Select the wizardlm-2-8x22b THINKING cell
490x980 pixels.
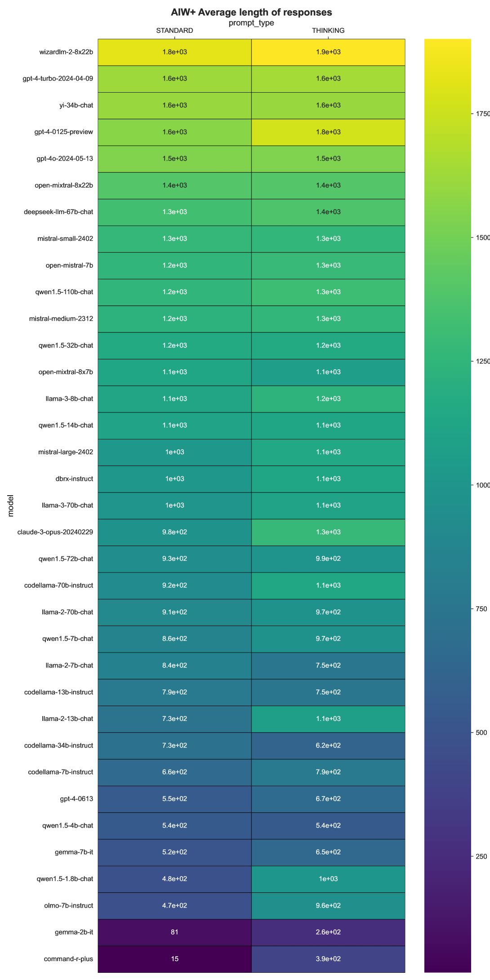328,52
